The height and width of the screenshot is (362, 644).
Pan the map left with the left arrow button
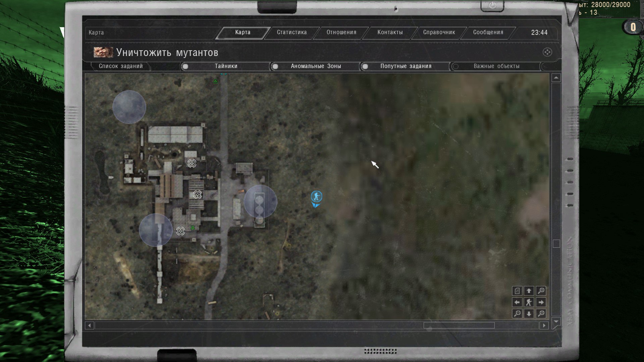[517, 302]
